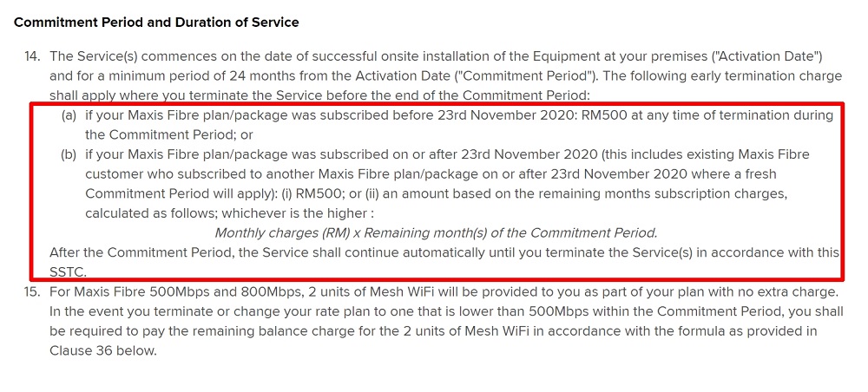
Task: Click the heading Commitment Period and Duration of Service
Action: (x=156, y=22)
